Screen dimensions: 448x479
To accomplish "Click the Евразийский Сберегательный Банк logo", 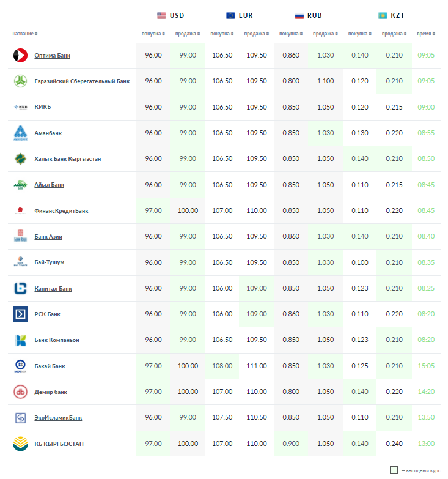I will coord(20,81).
